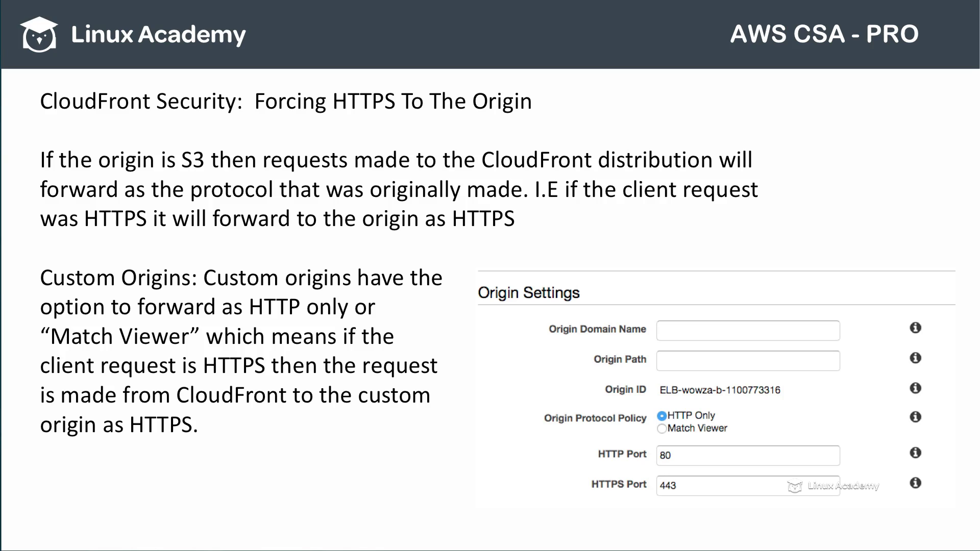Click the HTTP Port label

click(x=622, y=454)
